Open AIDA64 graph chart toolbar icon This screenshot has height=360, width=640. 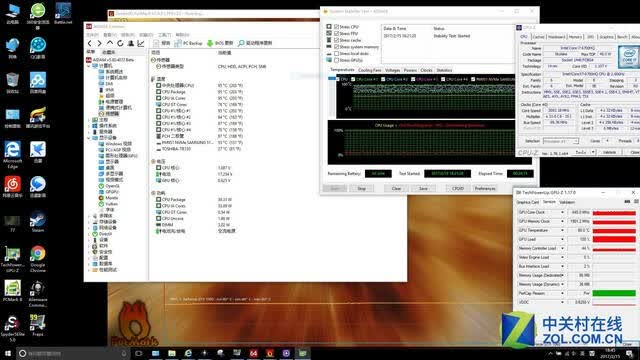click(141, 43)
